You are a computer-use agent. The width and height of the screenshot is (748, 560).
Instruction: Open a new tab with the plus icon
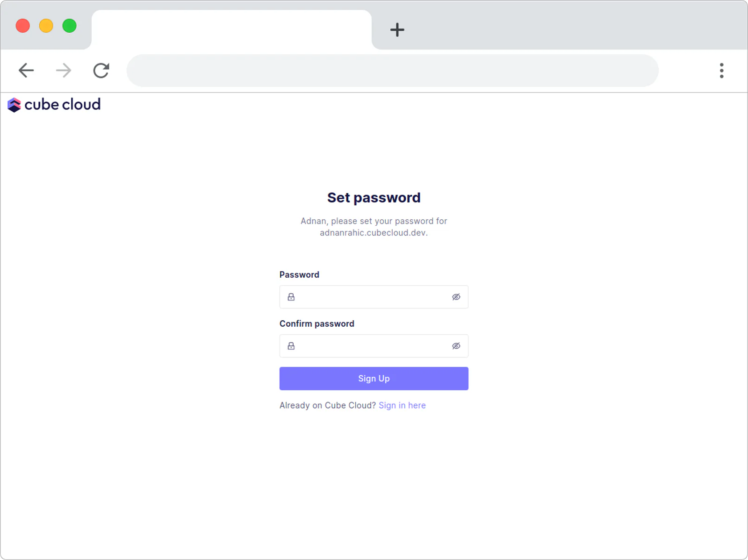pos(397,30)
